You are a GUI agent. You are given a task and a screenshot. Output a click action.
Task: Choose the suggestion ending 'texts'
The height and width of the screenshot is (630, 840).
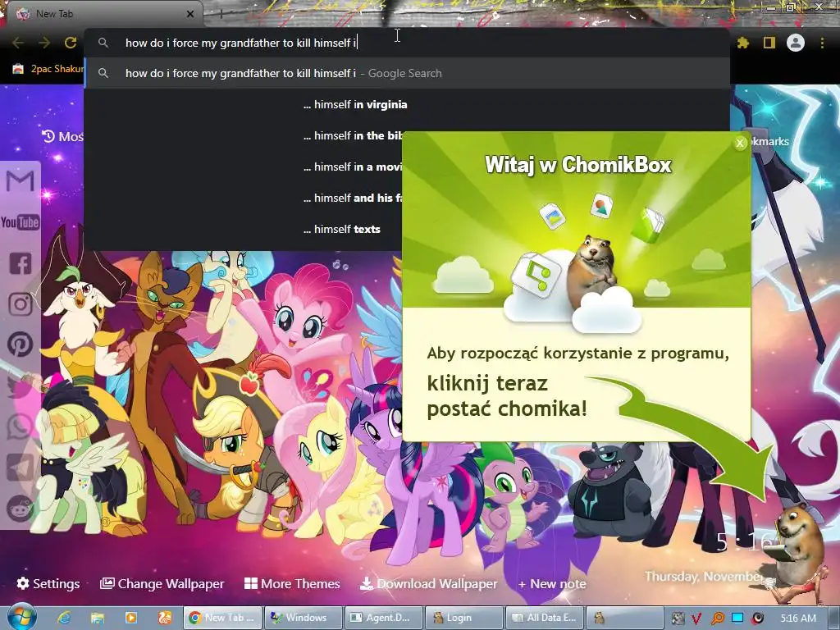click(x=342, y=230)
